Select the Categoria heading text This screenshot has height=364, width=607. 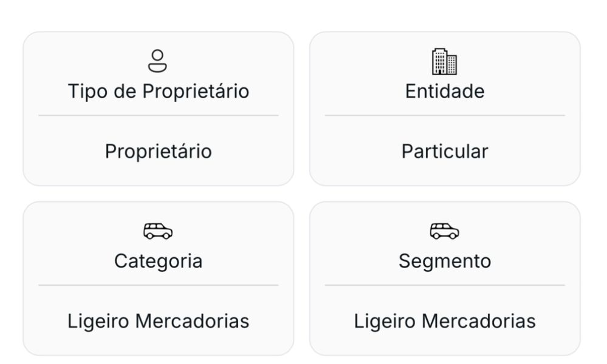pyautogui.click(x=158, y=261)
